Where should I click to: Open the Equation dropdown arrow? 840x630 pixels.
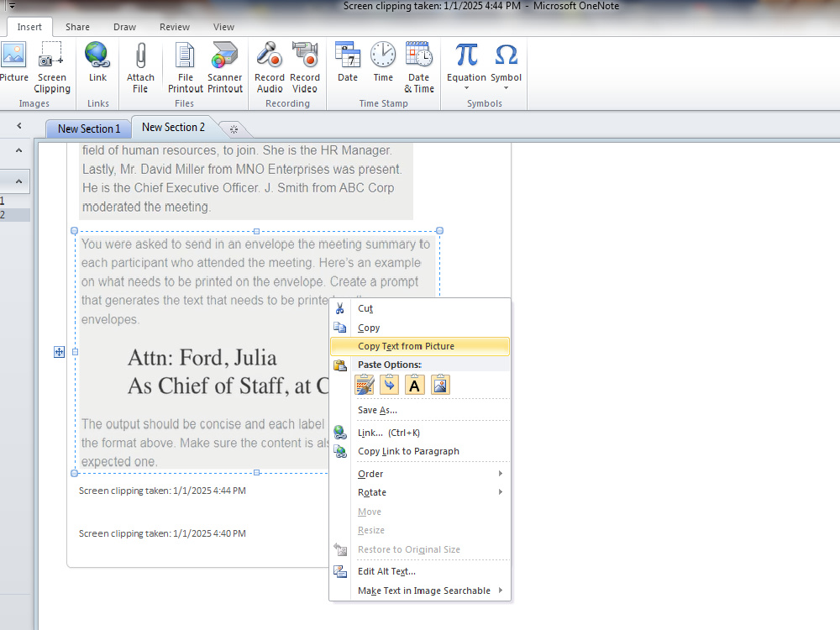[x=466, y=88]
